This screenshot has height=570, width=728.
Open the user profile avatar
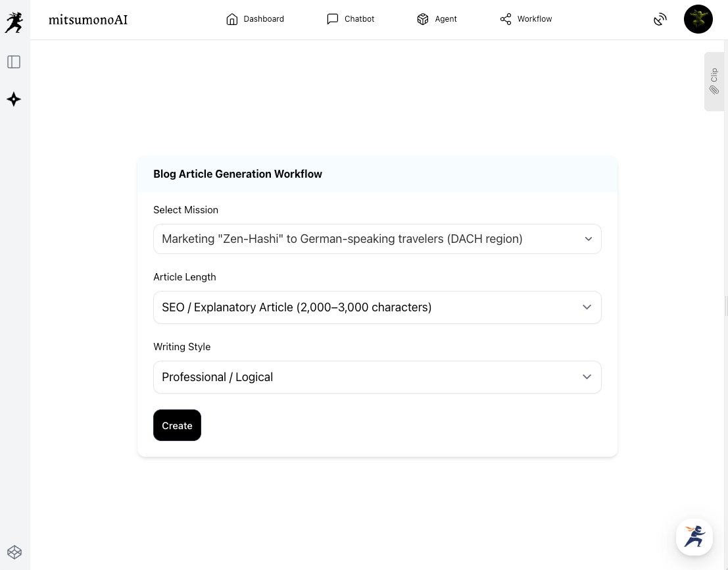point(698,19)
